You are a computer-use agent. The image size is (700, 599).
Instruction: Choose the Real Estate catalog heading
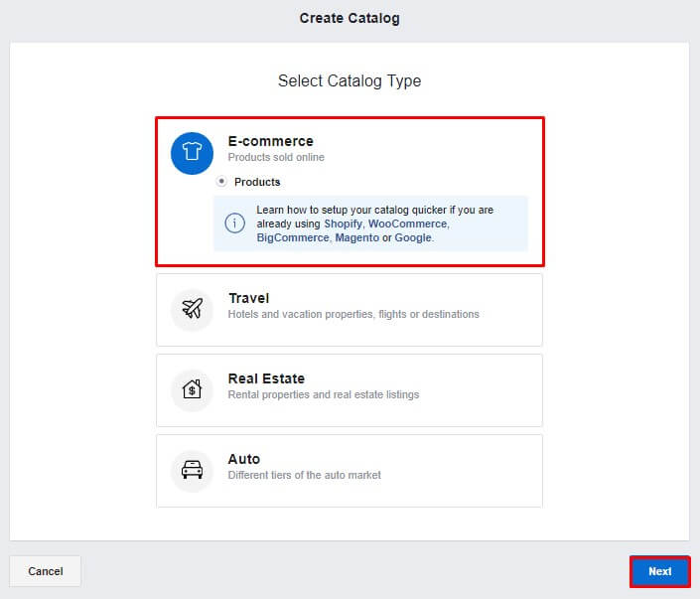pos(266,378)
